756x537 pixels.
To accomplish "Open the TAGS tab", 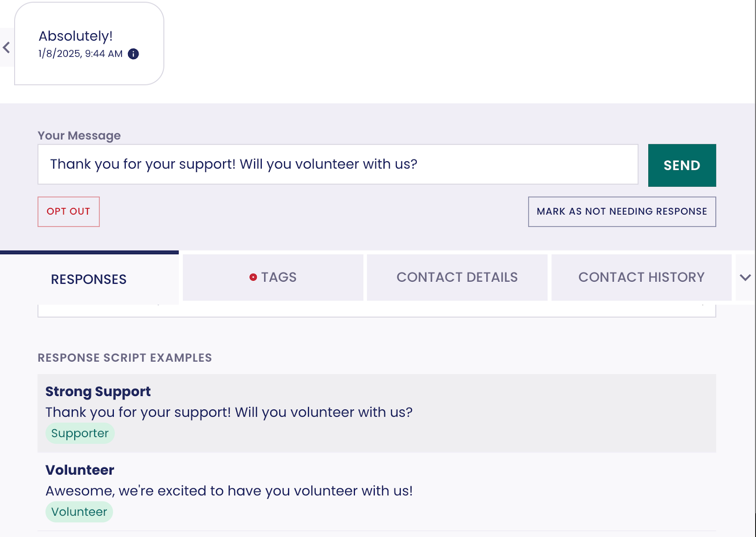I will point(273,277).
